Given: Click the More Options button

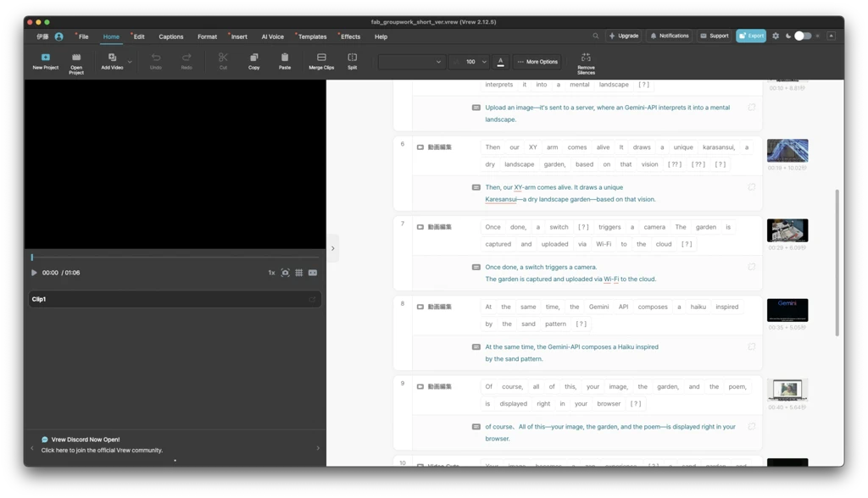Looking at the screenshot, I should (537, 62).
